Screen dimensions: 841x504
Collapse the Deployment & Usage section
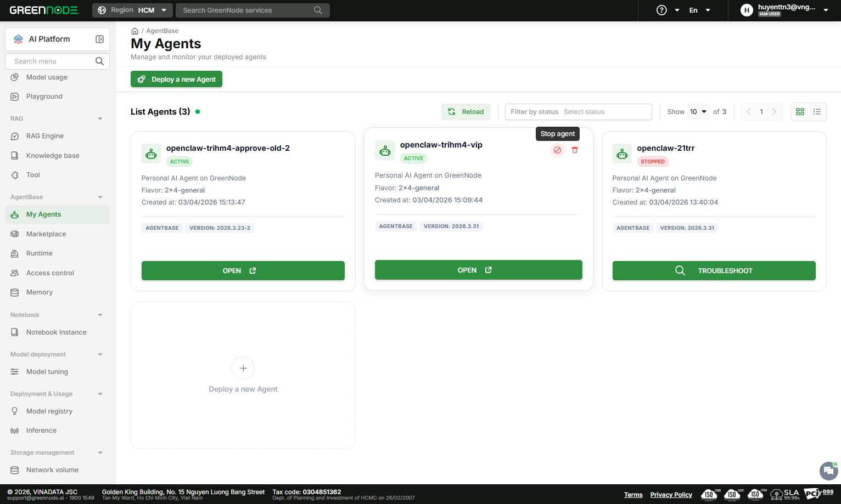[100, 394]
